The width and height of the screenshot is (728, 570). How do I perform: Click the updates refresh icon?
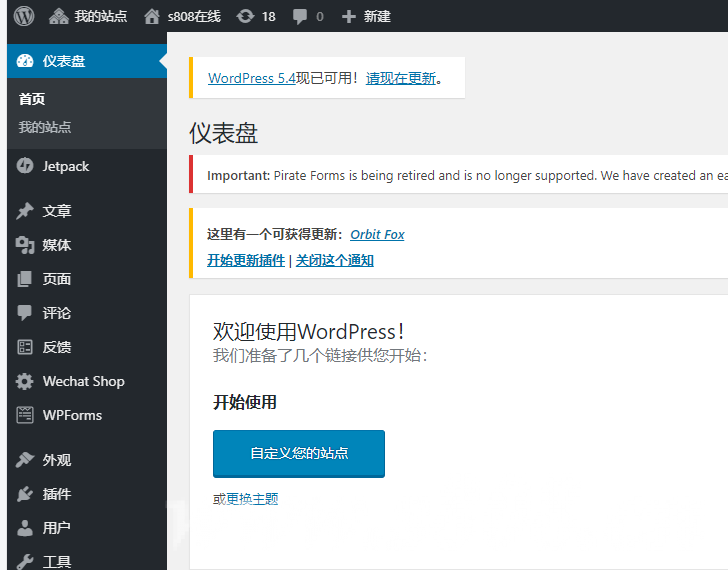click(245, 17)
